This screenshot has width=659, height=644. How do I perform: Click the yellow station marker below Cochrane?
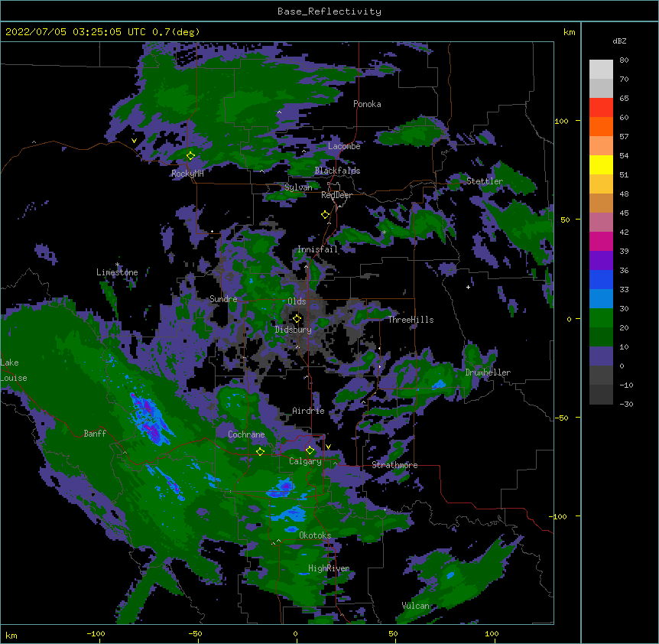pyautogui.click(x=260, y=452)
